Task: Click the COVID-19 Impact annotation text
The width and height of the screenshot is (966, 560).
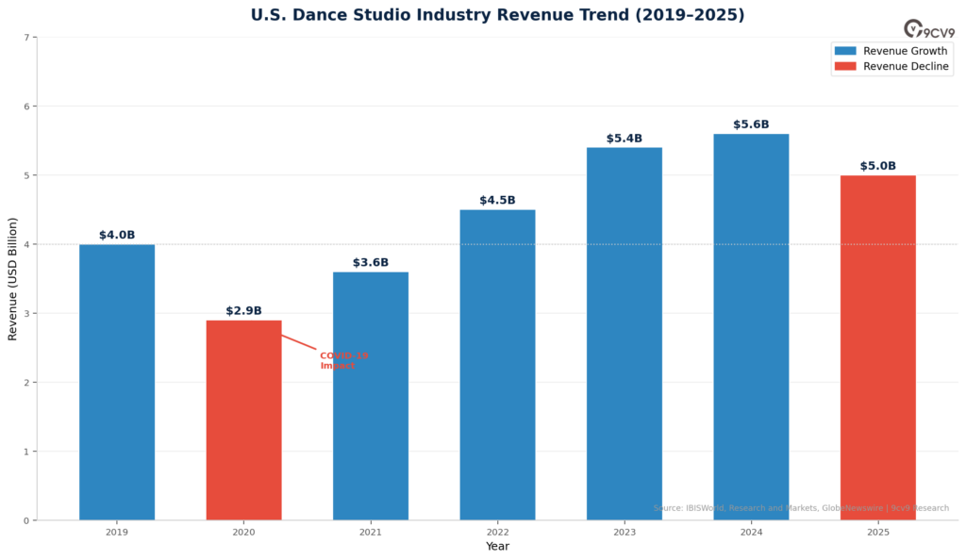Action: pos(343,361)
